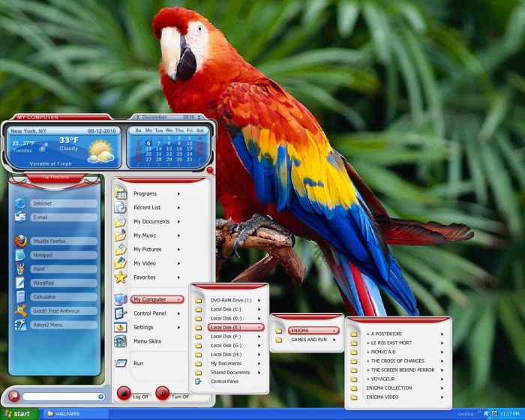Click the Settings gear icon
This screenshot has height=420, width=525.
120,327
